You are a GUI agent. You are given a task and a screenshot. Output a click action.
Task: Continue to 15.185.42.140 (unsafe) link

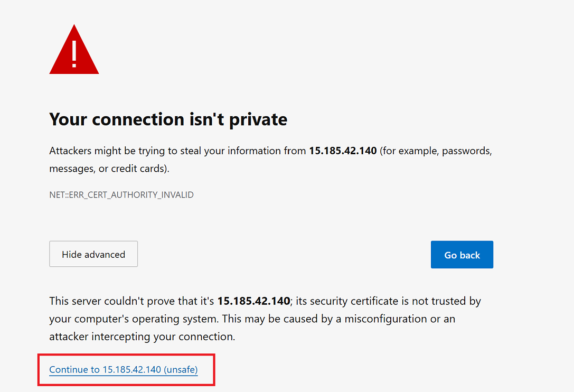coord(123,370)
